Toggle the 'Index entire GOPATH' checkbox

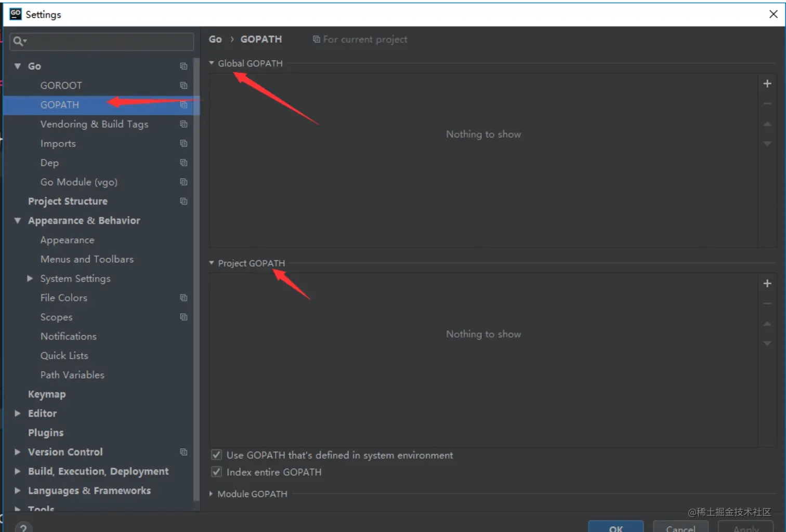click(x=216, y=472)
